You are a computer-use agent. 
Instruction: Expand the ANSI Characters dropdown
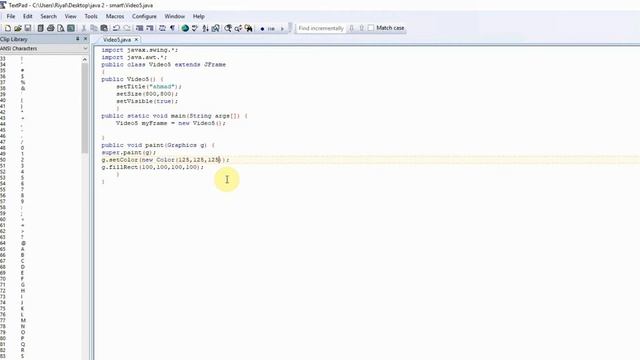click(85, 49)
